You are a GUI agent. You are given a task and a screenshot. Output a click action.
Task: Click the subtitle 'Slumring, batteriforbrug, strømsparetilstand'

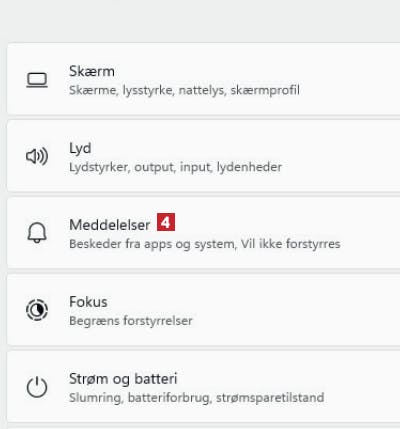pos(197,398)
